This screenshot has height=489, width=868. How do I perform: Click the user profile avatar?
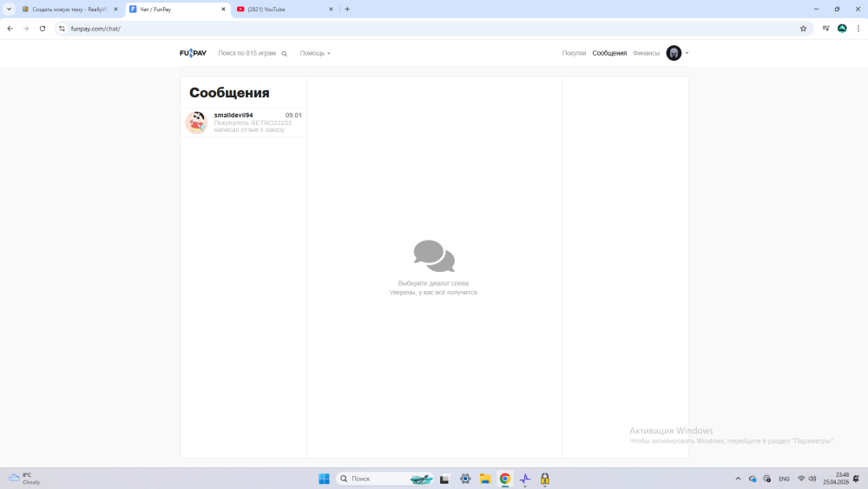[x=674, y=53]
